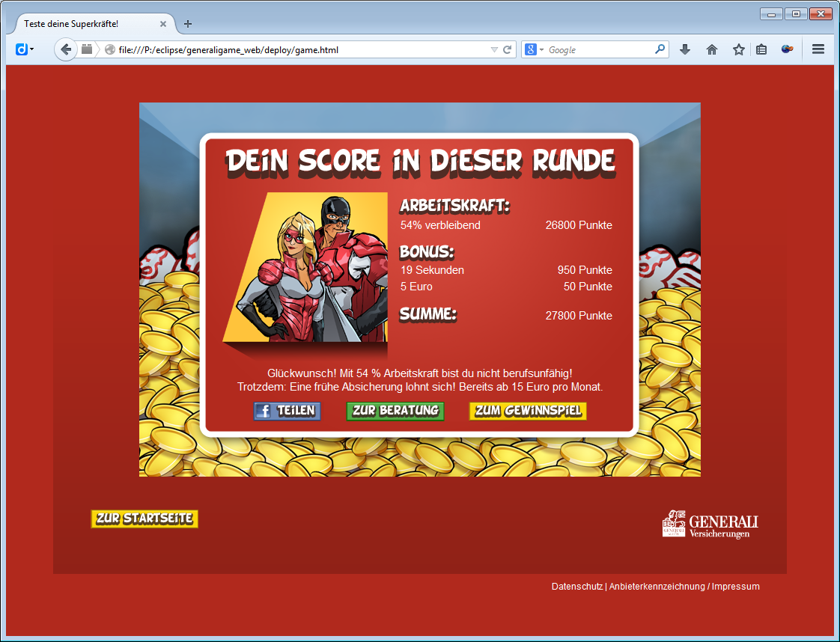
Task: Show bookmarks with the bookmarks panel icon
Action: 760,49
